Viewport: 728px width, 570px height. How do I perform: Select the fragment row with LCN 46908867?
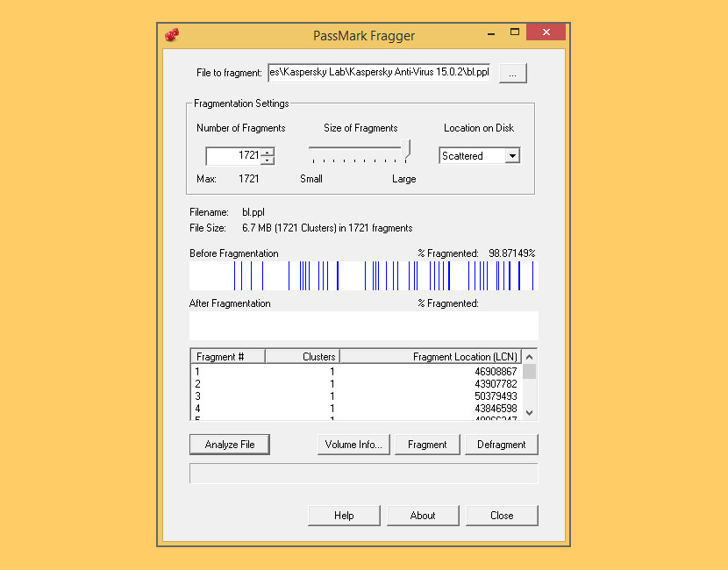[x=357, y=371]
